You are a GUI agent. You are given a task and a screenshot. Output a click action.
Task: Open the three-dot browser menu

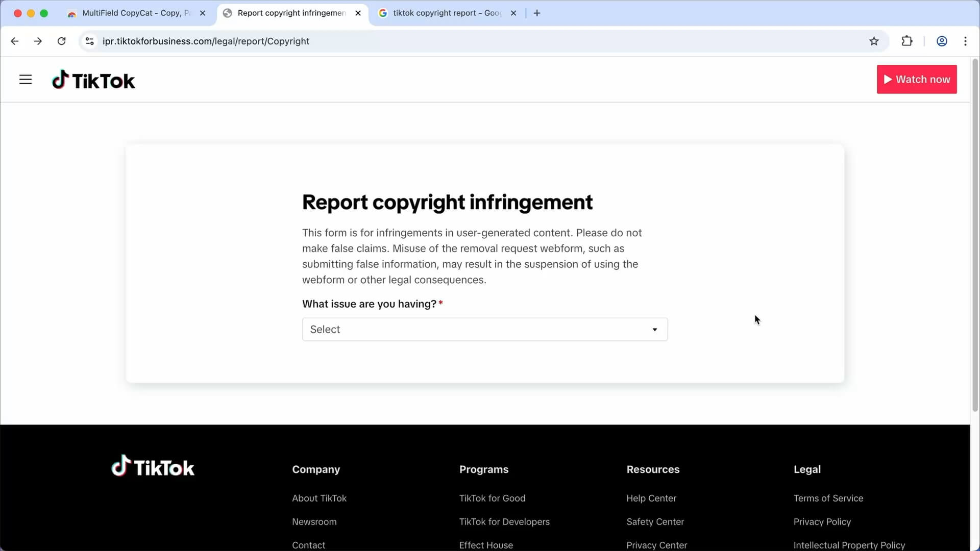(x=966, y=41)
